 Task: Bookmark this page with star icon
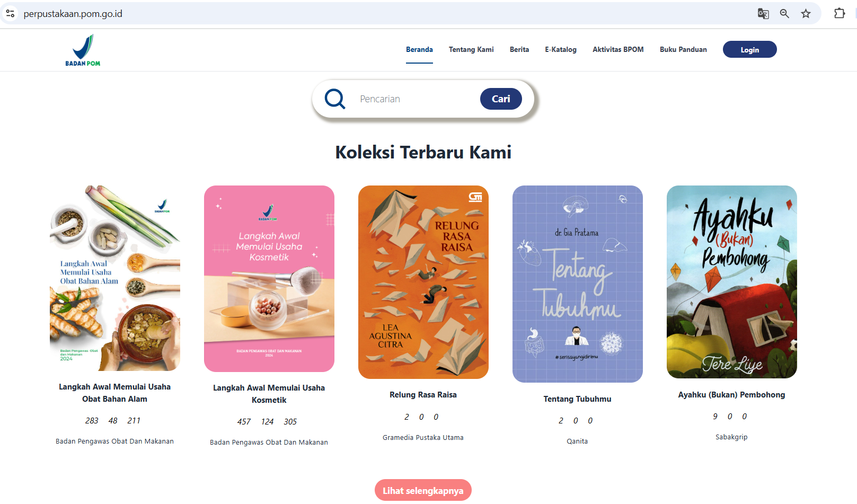[x=806, y=14]
